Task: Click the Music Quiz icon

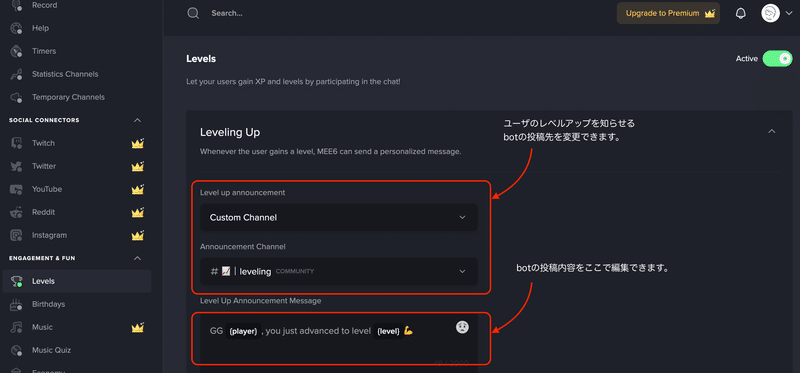Action: pos(16,351)
